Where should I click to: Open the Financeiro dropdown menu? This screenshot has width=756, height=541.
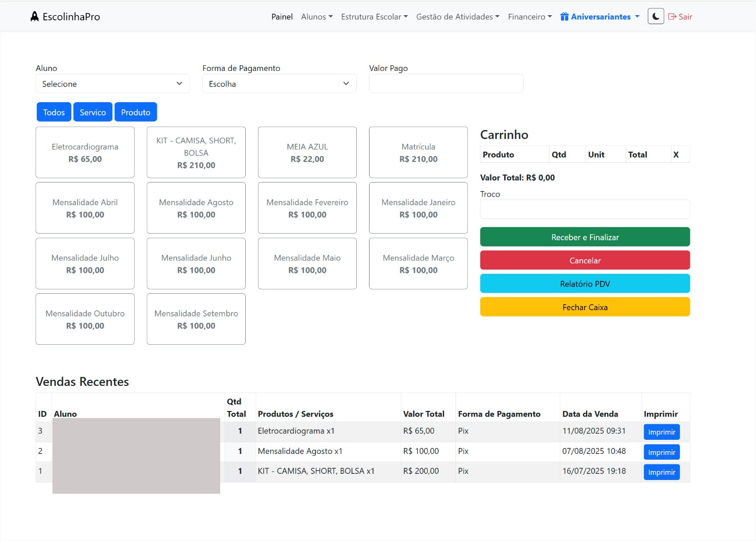(530, 17)
